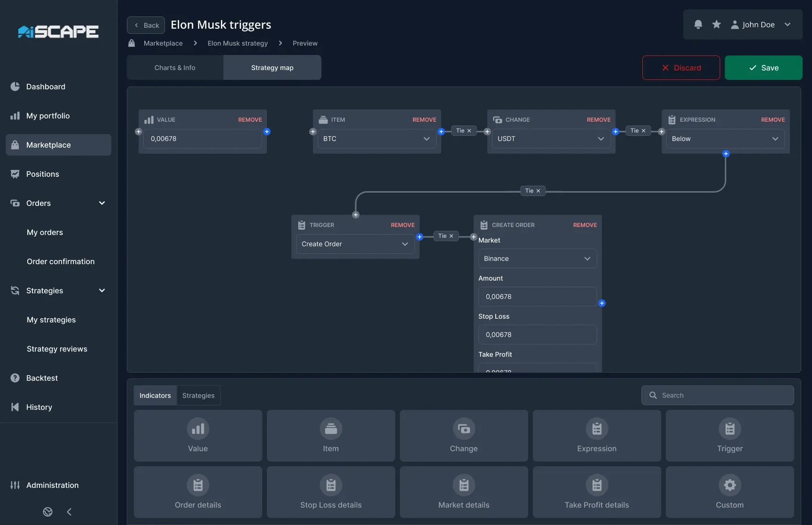Click the blue connector beside Amount field
812x525 pixels.
click(x=602, y=303)
